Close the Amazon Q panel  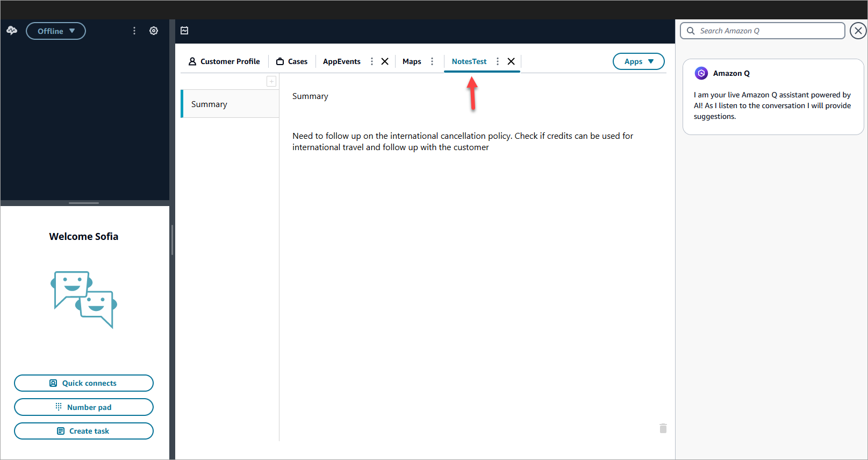click(x=858, y=31)
